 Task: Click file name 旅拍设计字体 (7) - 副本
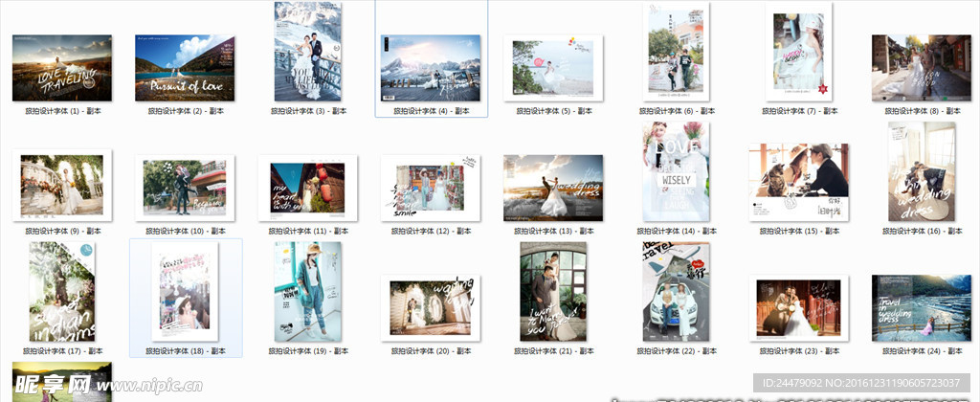[x=800, y=111]
